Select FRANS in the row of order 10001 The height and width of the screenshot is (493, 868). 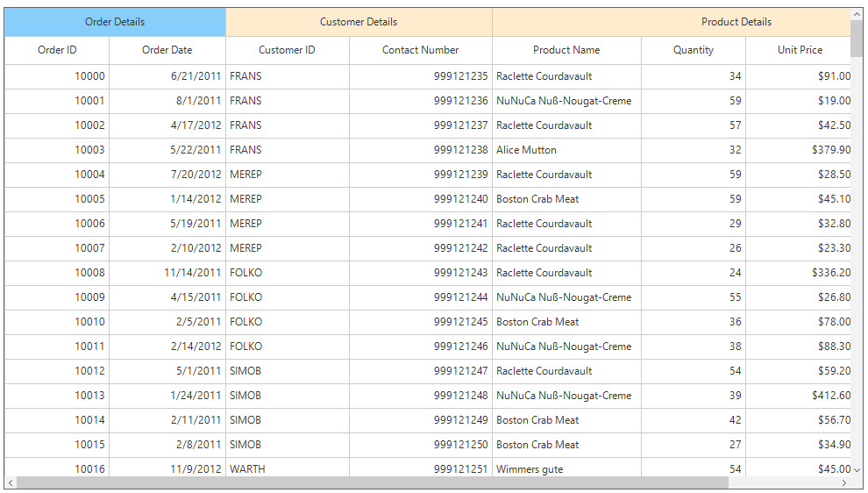[x=288, y=101]
